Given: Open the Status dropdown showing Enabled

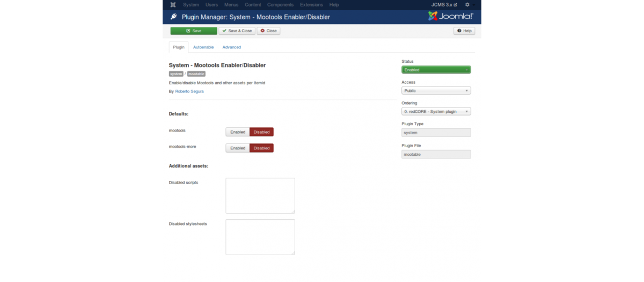Looking at the screenshot, I should coord(436,70).
